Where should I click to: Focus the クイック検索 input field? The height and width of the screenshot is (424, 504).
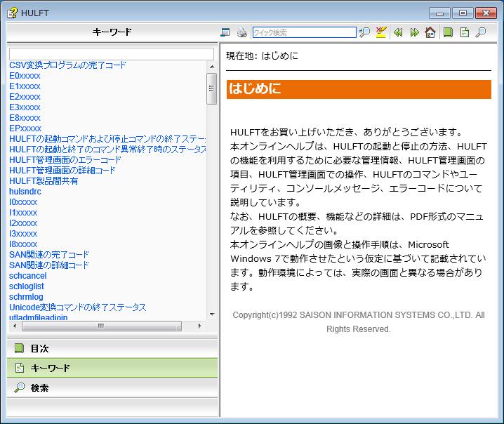coord(305,32)
